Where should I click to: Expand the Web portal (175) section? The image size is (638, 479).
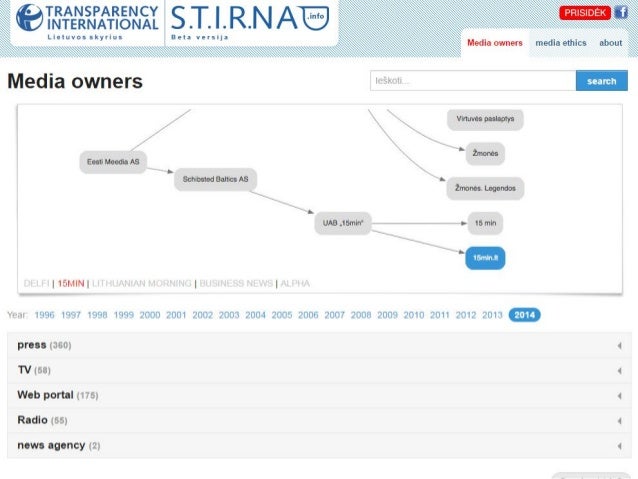tap(319, 395)
